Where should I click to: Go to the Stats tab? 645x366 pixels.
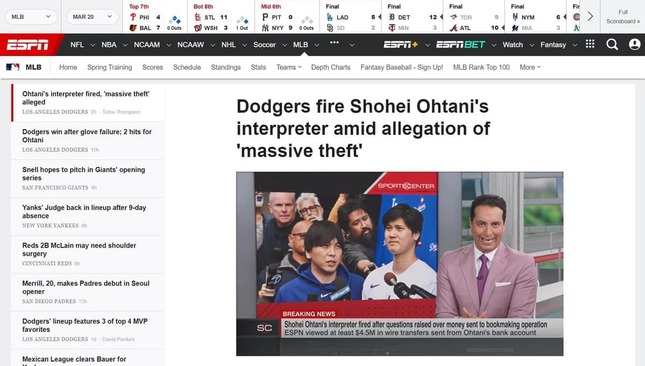point(258,67)
